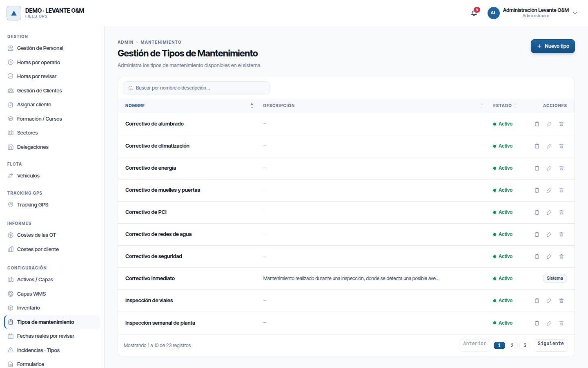Screen dimensions: 588x368
Task: Click the Correctivo inmediato description text
Action: point(351,278)
